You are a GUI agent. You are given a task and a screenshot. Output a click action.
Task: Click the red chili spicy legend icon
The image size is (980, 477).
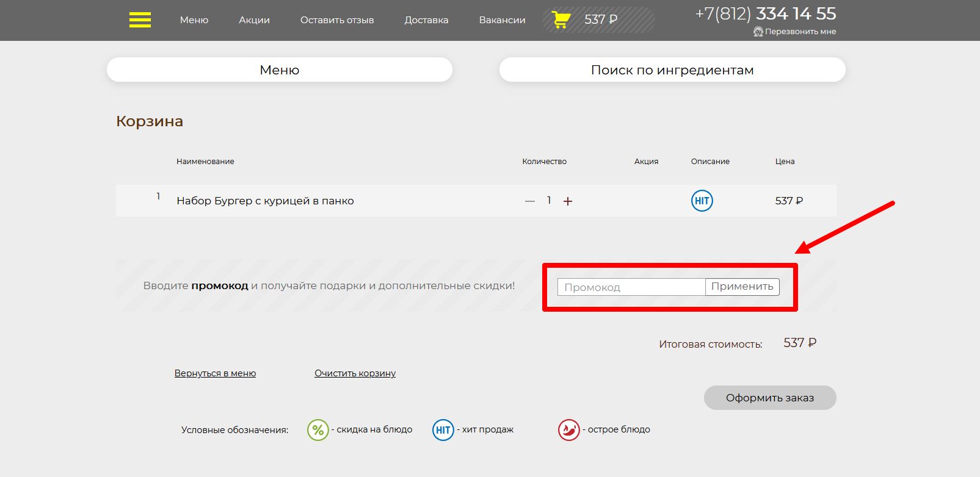(x=568, y=430)
